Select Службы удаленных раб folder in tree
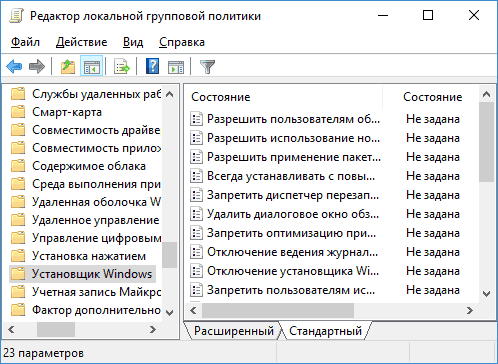This screenshot has width=498, height=364. (x=97, y=94)
